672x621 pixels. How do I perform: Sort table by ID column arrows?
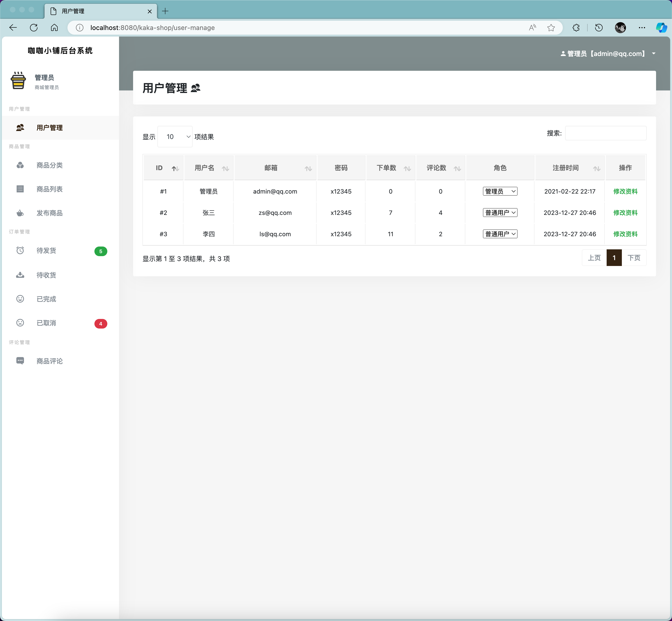175,168
